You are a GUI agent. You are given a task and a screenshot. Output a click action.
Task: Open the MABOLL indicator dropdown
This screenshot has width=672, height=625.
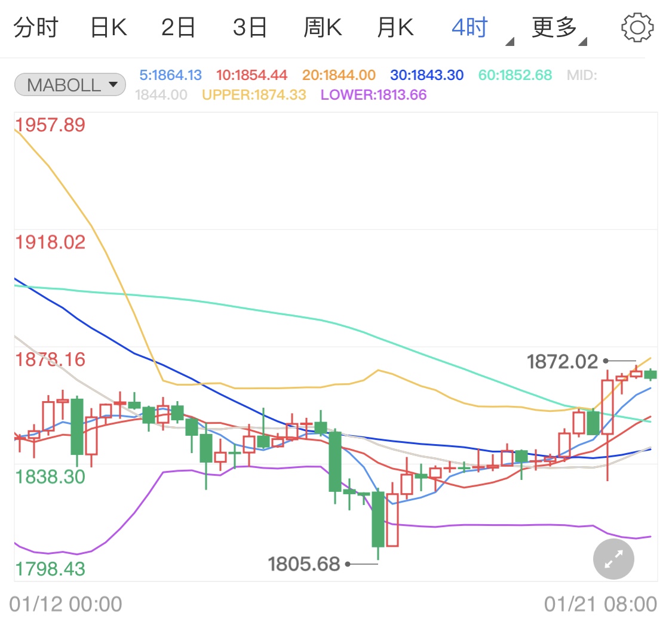point(70,84)
